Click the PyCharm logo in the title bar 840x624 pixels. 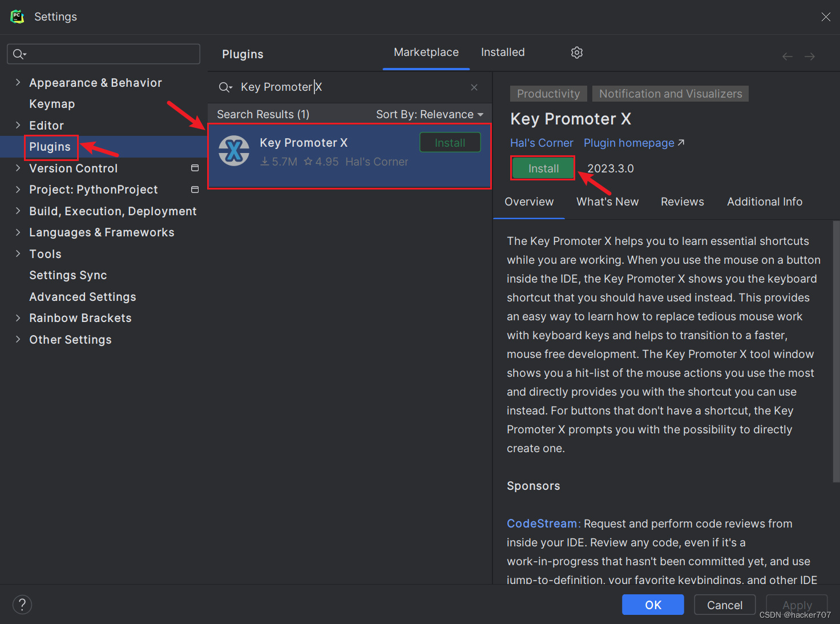click(x=18, y=17)
